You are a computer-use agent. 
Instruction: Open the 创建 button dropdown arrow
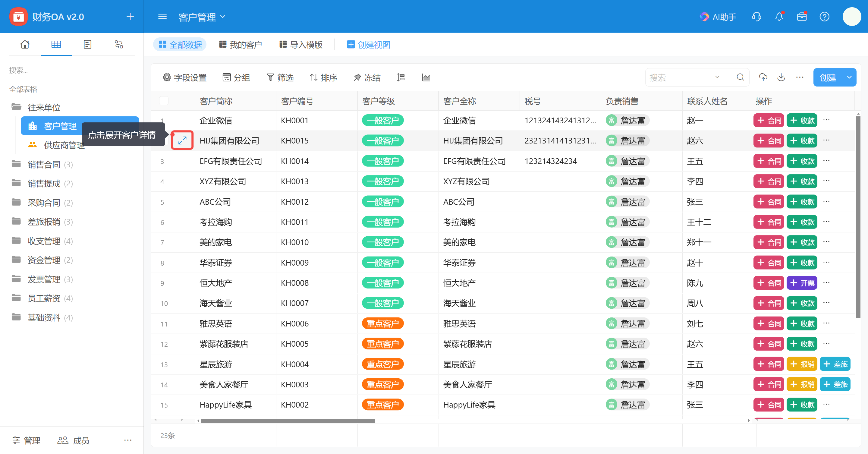point(849,77)
